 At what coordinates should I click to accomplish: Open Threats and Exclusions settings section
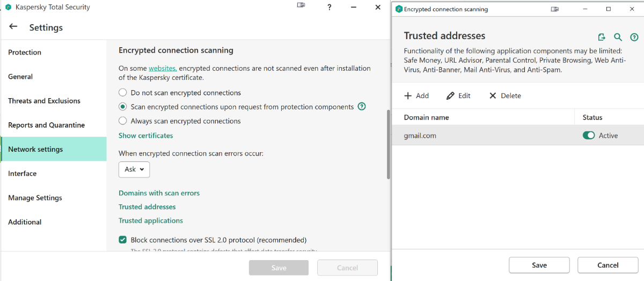click(x=44, y=101)
